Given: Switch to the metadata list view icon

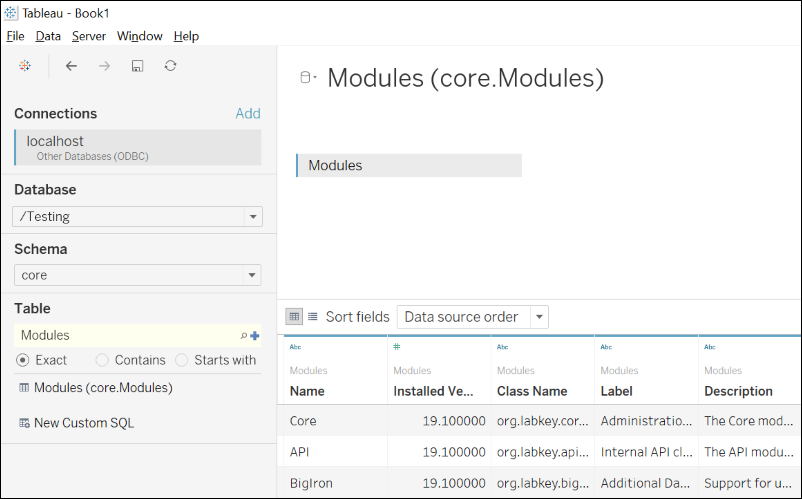Looking at the screenshot, I should (x=313, y=316).
